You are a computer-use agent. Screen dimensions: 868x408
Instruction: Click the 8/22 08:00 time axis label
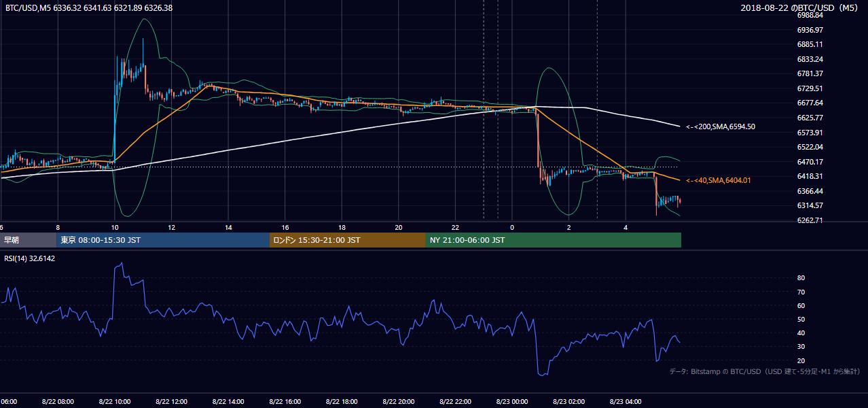58,402
